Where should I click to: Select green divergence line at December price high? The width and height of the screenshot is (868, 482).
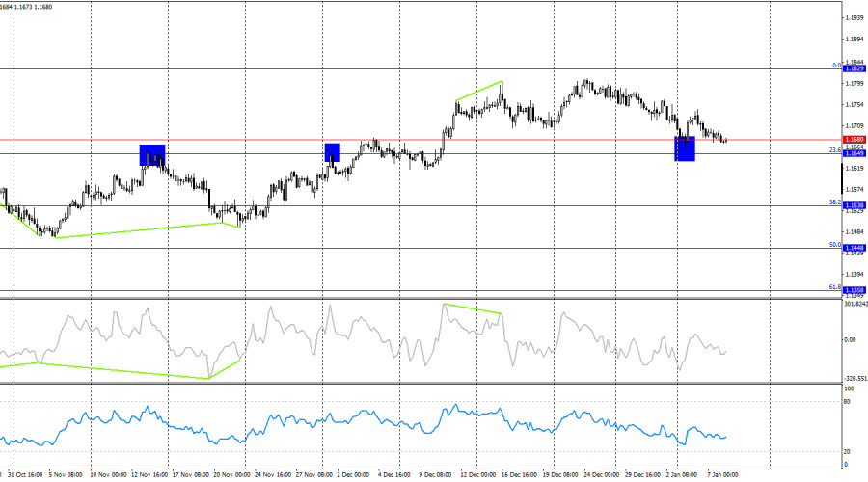(478, 90)
